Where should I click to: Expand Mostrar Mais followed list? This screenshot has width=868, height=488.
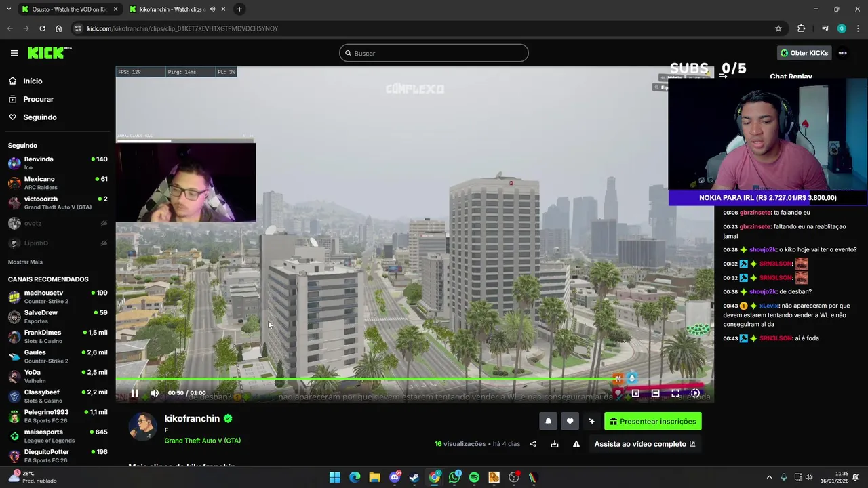[25, 262]
